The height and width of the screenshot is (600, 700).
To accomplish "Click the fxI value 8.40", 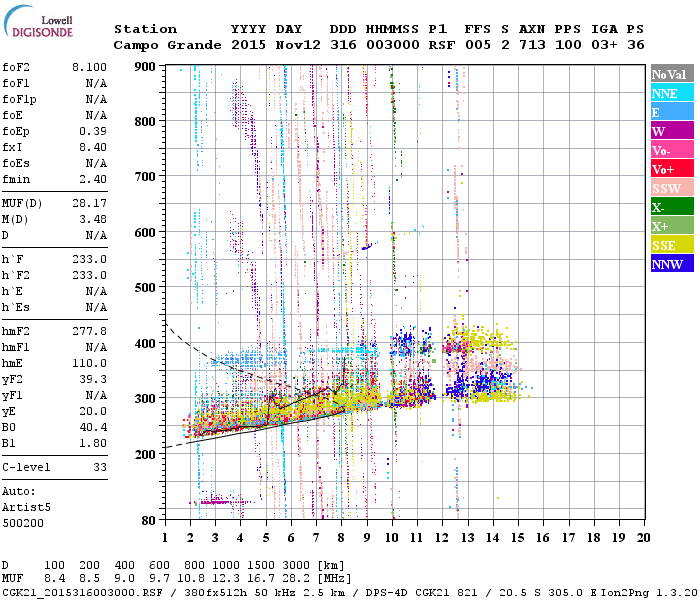I will point(93,147).
